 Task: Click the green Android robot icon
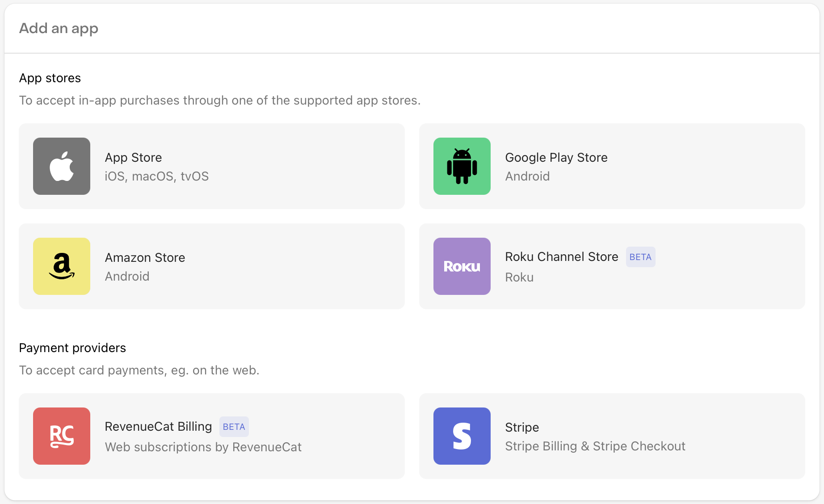point(462,166)
